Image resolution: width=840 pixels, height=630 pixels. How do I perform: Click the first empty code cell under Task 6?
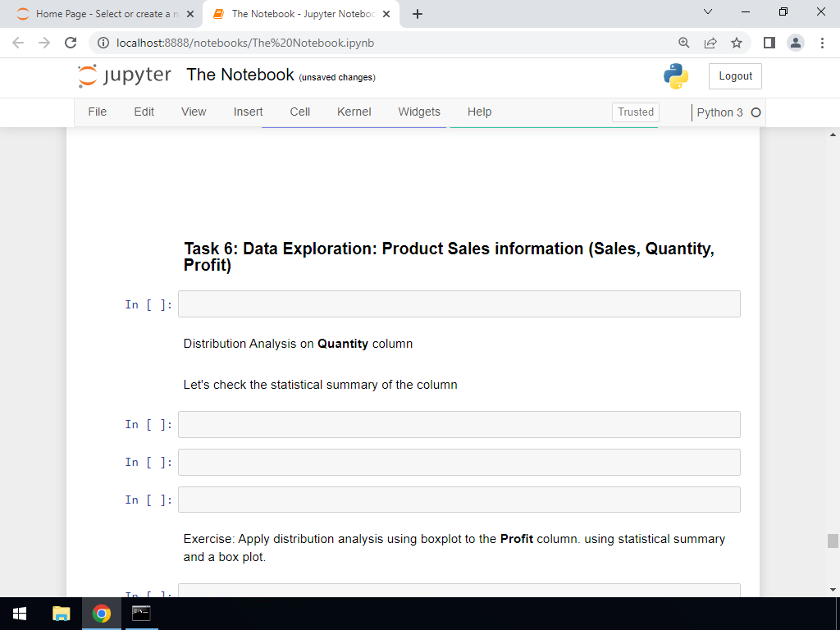[459, 304]
